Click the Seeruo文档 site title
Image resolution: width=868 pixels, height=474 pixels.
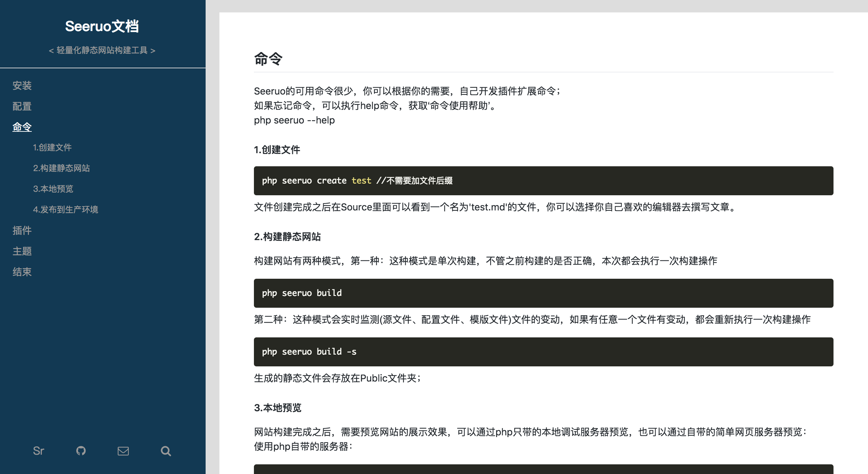(x=102, y=26)
